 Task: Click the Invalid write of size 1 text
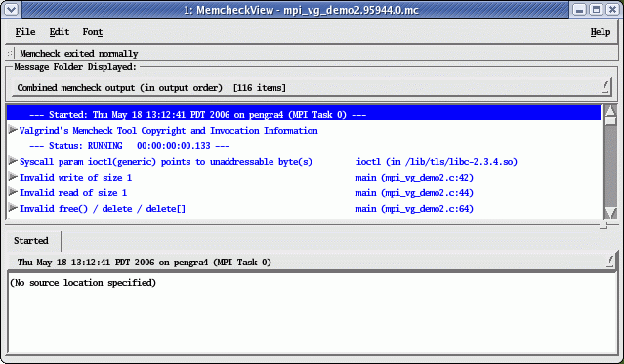tap(75, 177)
